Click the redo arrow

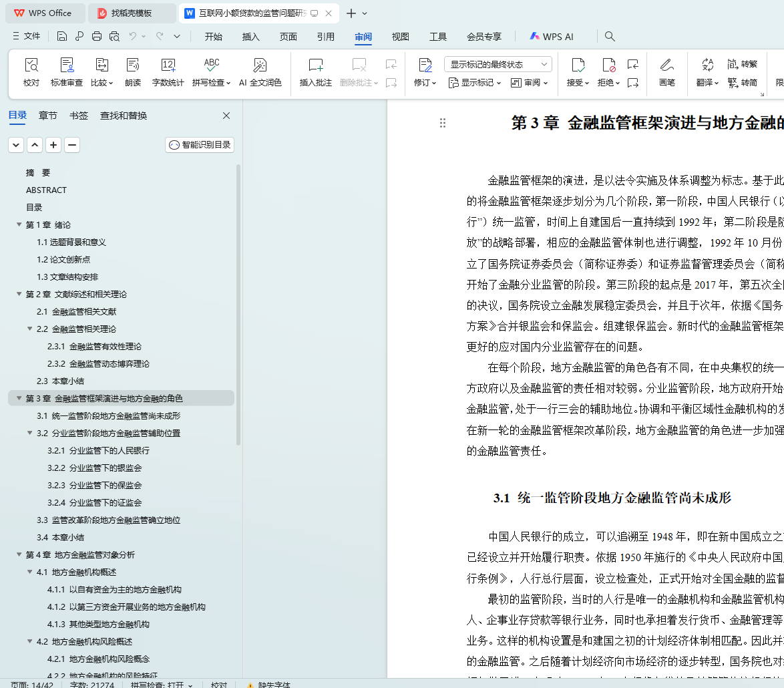coord(160,36)
